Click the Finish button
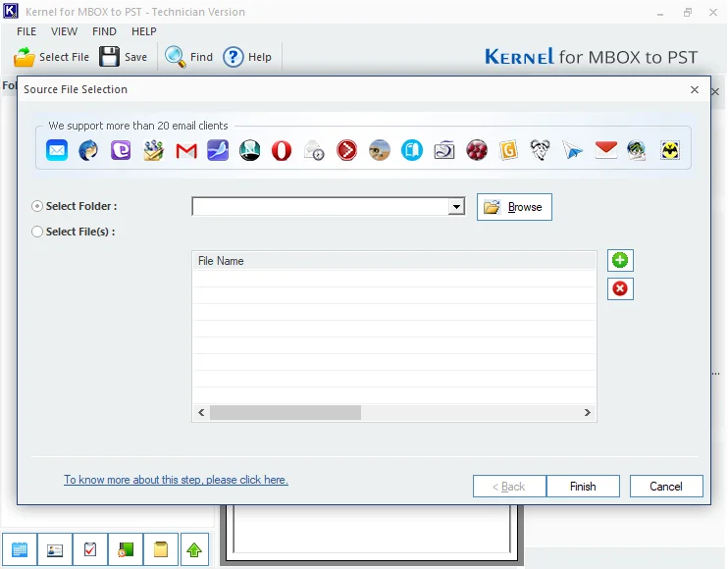Image resolution: width=728 pixels, height=569 pixels. (583, 486)
